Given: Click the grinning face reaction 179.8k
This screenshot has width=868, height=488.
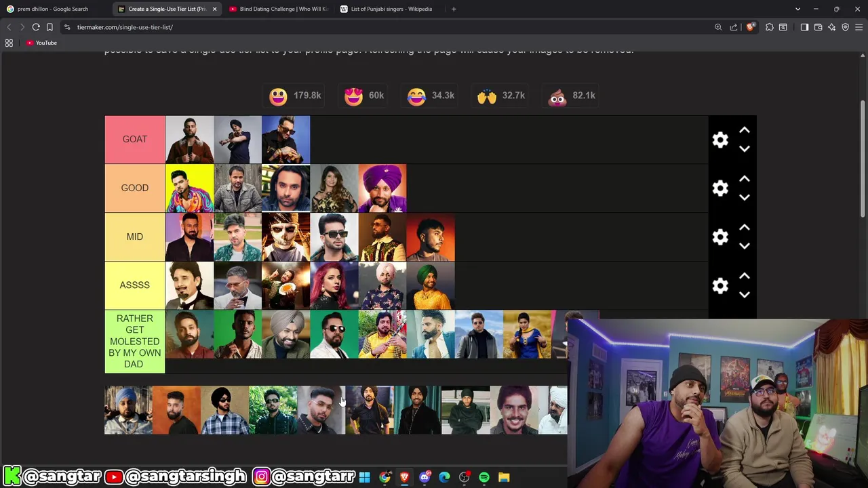Looking at the screenshot, I should tap(294, 96).
